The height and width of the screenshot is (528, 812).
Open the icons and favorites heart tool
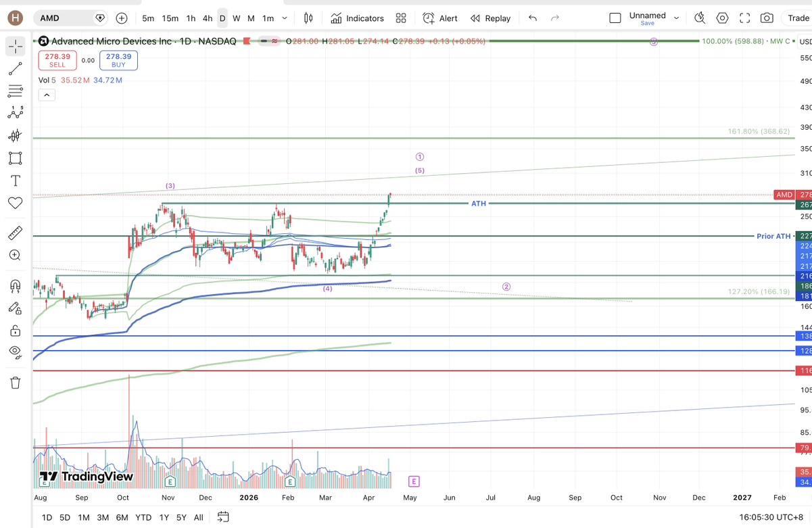15,203
